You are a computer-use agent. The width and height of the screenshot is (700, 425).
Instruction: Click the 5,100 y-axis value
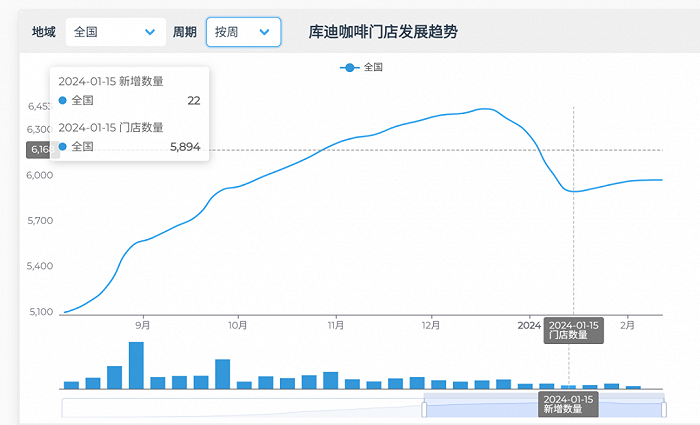[41, 312]
